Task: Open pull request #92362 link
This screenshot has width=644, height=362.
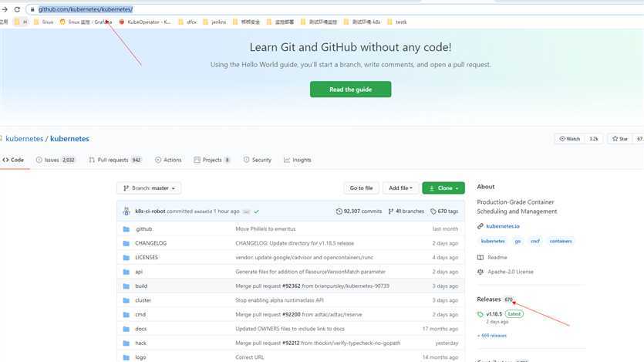Action: click(292, 286)
